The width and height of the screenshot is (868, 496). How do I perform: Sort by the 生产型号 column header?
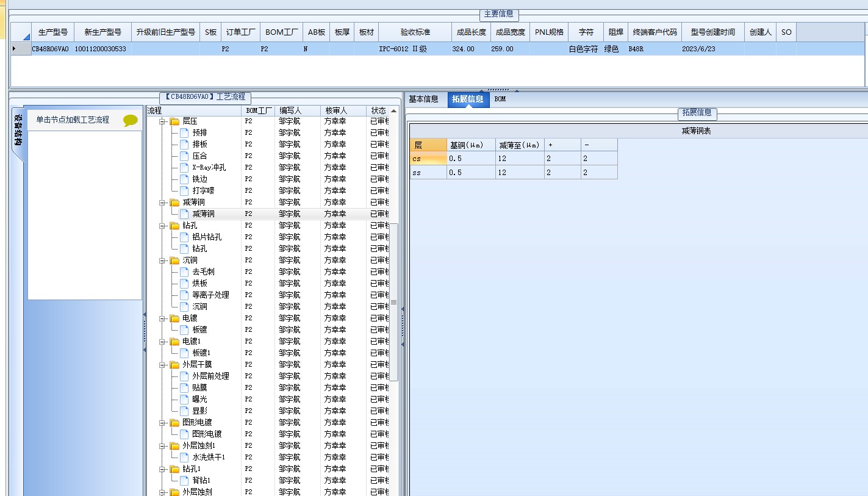click(52, 32)
